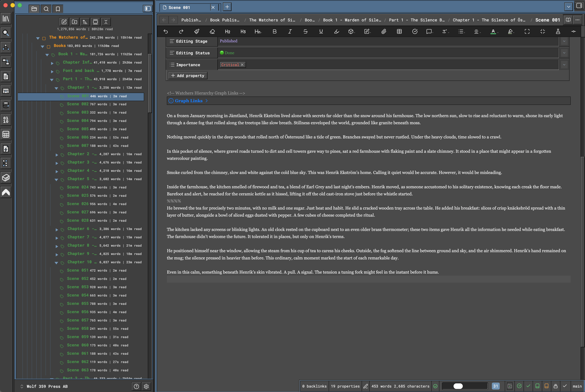This screenshot has height=392, width=585.
Task: Open more options menu beside breadcrumb
Action: point(577,20)
